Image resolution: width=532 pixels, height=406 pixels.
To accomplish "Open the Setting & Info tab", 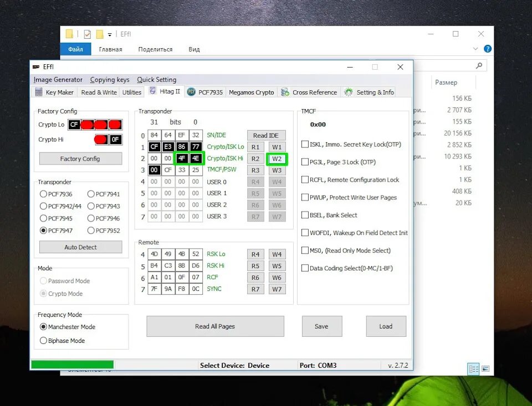I will click(x=369, y=92).
